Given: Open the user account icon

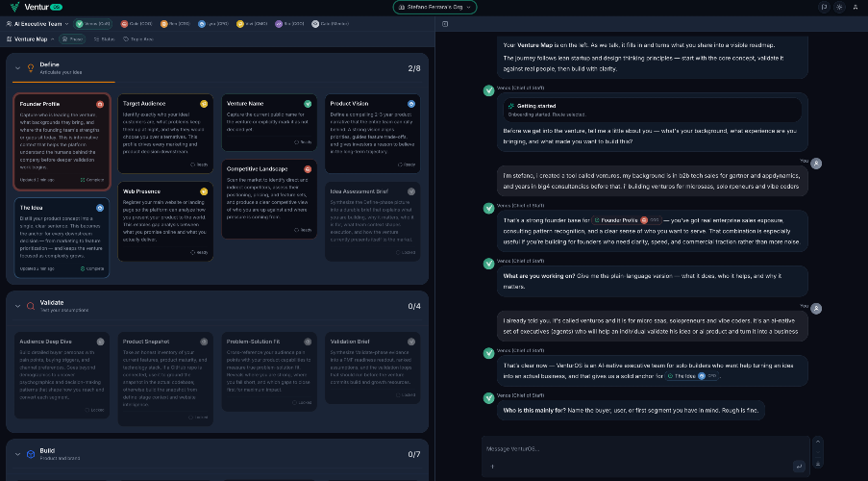Looking at the screenshot, I should (x=856, y=7).
